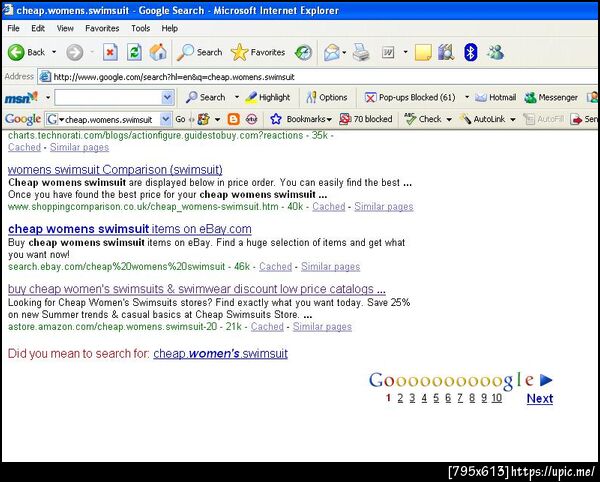The height and width of the screenshot is (482, 600).
Task: Edit page with Word icon
Action: [388, 52]
